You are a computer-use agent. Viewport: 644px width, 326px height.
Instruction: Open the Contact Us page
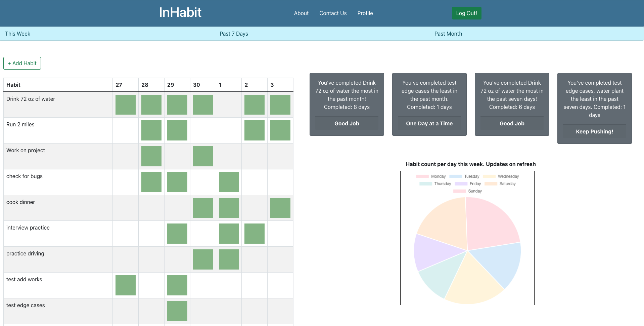click(x=333, y=13)
